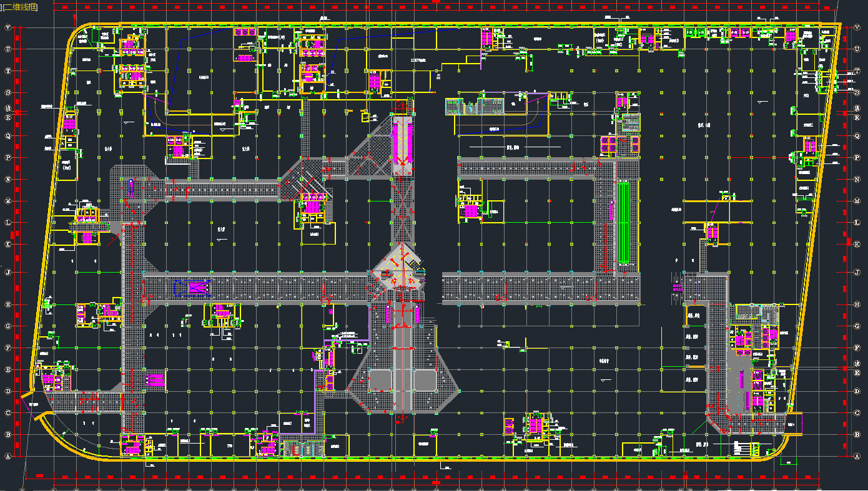
Task: Click the left-side grid bubble Q
Action: (x=9, y=136)
